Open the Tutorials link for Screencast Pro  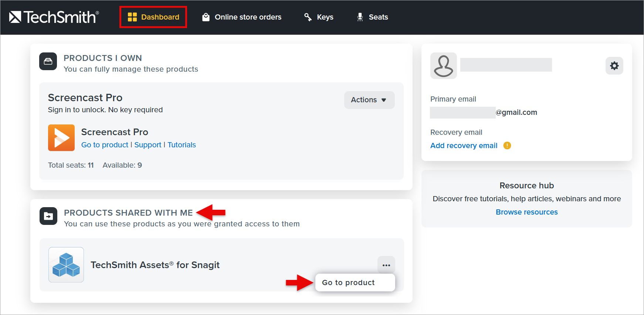182,145
